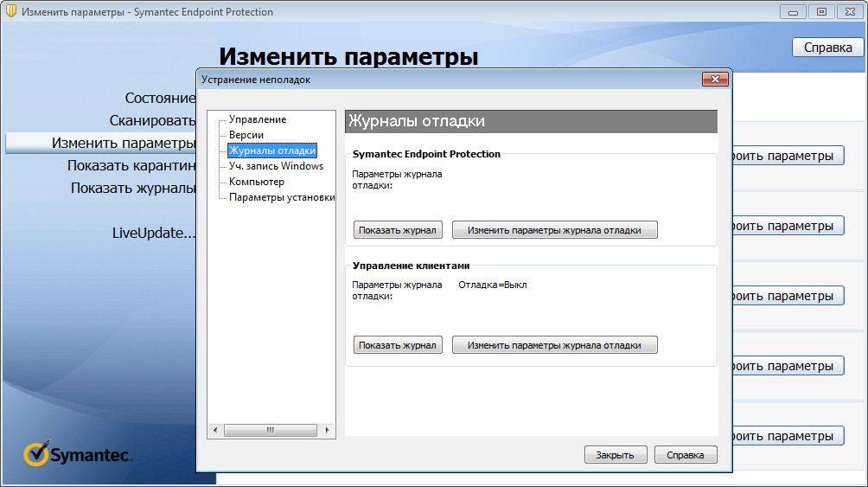
Task: Open Состояние in the main window sidebar
Action: (x=160, y=98)
